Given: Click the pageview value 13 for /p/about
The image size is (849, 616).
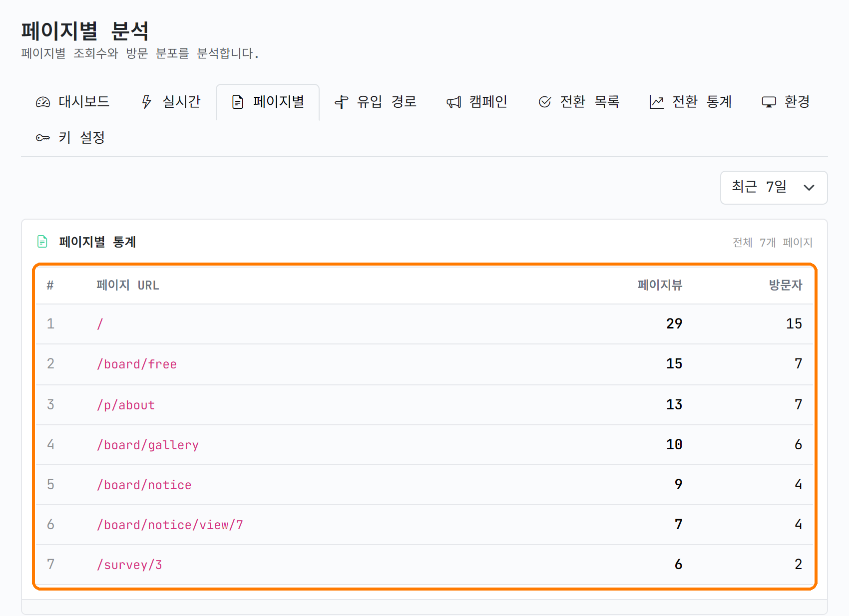Looking at the screenshot, I should pos(674,405).
